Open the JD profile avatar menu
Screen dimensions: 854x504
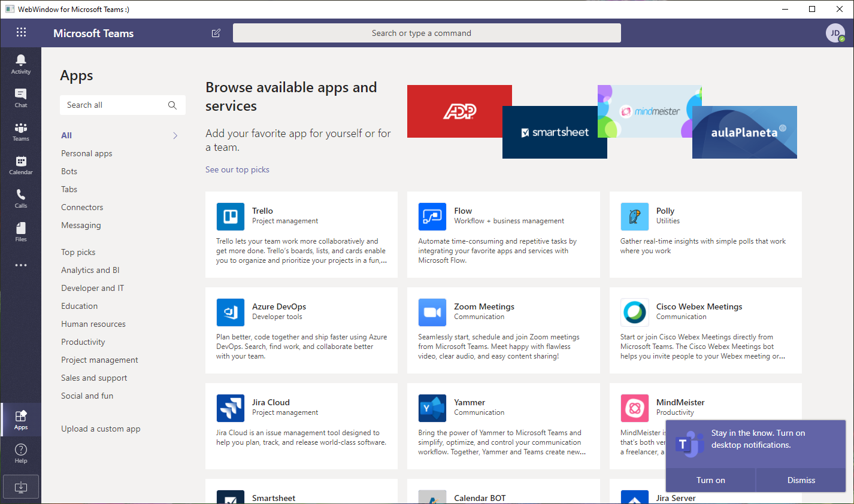[835, 33]
